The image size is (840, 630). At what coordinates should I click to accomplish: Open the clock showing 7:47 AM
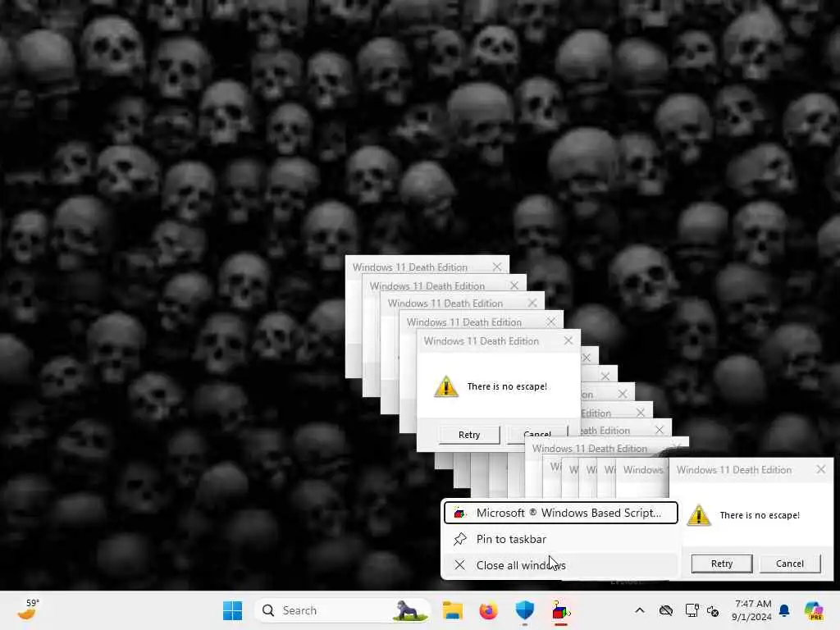[x=753, y=610]
